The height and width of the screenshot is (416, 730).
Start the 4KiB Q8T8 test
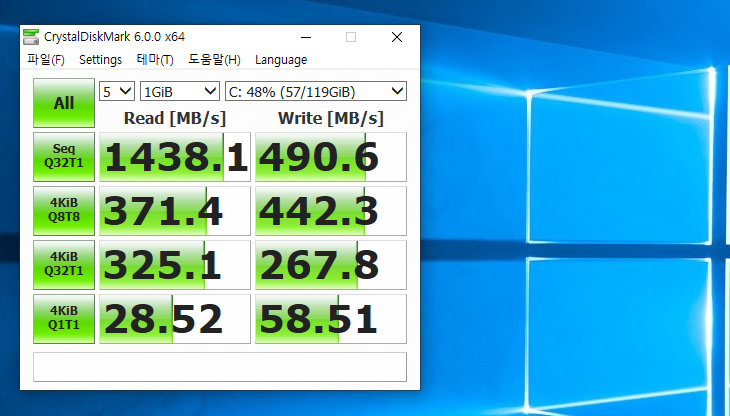tap(64, 211)
